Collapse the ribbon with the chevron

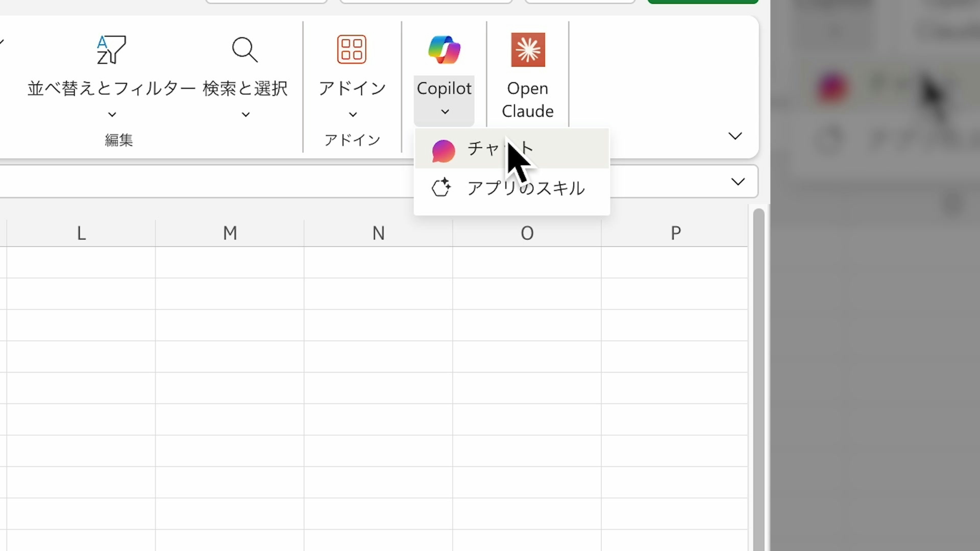click(x=735, y=136)
